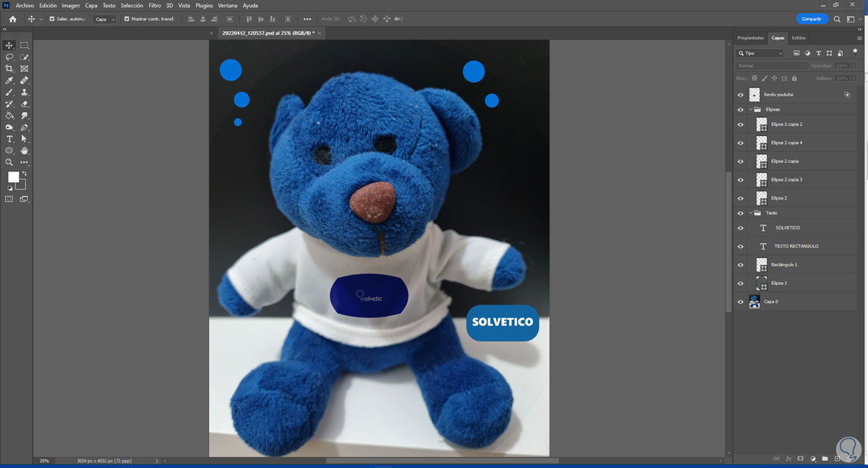This screenshot has height=468, width=868.
Task: Open the Edit Toolbar three-dots button
Action: point(25,162)
